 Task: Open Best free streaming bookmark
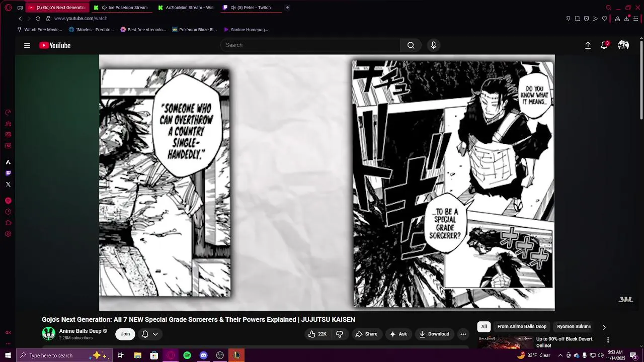[143, 30]
